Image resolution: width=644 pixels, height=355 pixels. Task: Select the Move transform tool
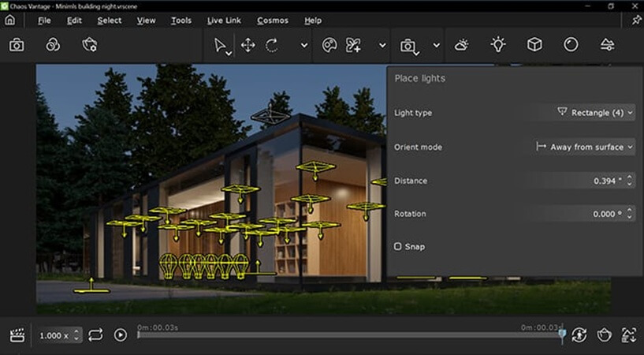pos(248,45)
